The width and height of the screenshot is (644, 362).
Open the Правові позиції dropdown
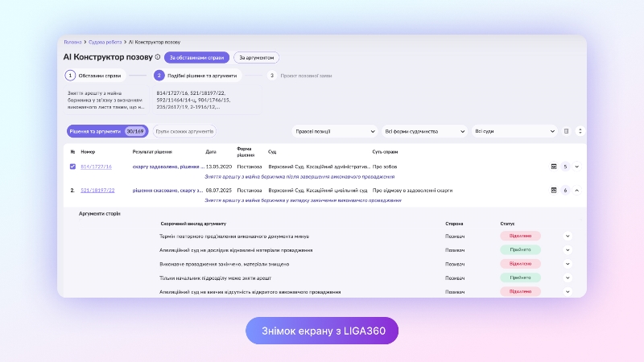pos(334,131)
